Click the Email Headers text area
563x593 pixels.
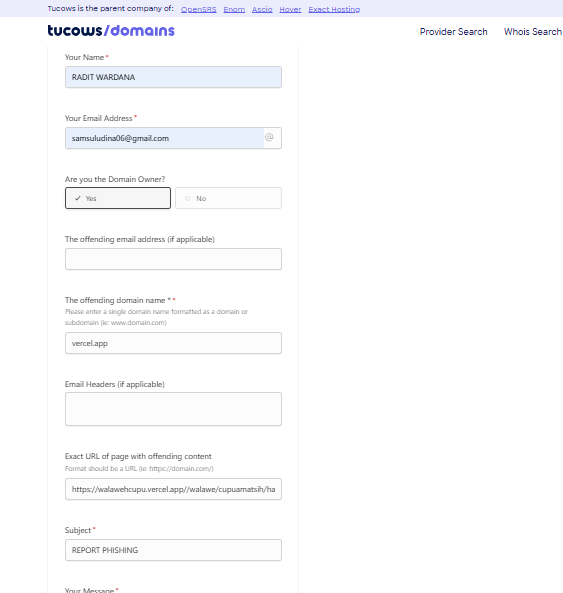(173, 409)
